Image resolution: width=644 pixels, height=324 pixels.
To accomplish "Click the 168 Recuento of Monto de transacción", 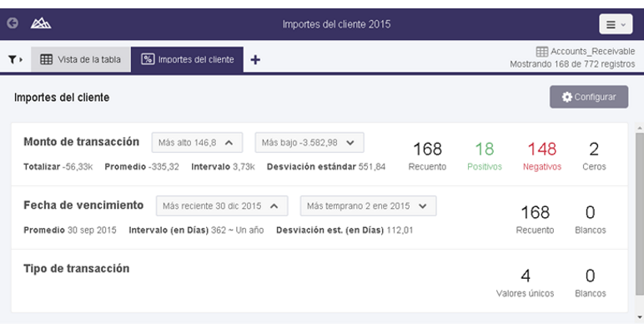I will (x=427, y=155).
